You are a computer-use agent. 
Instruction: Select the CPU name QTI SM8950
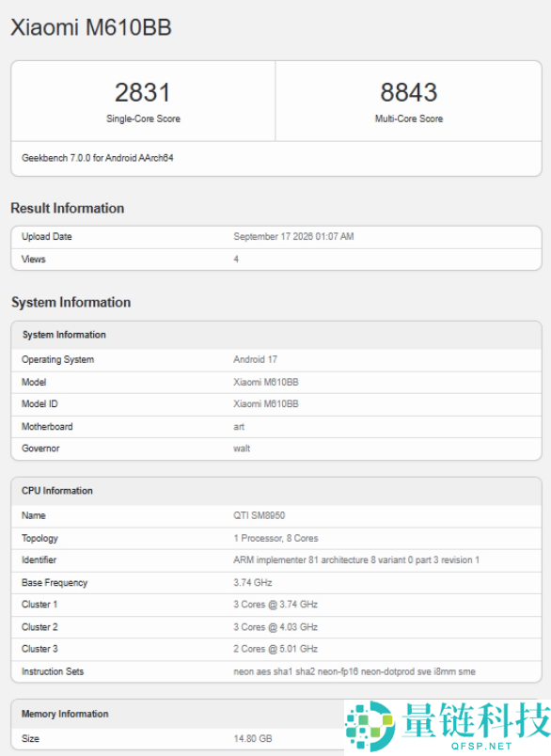coord(259,515)
